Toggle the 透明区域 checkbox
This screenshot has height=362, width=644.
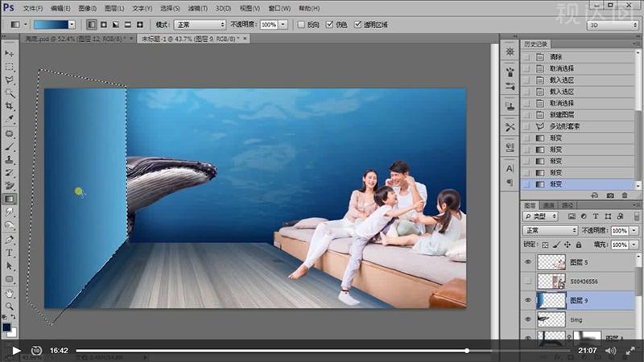click(357, 25)
